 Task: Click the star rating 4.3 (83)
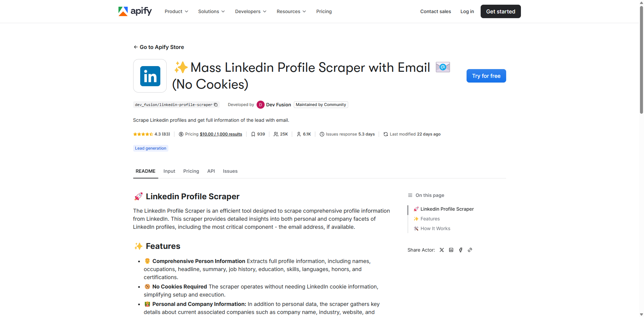pyautogui.click(x=152, y=134)
